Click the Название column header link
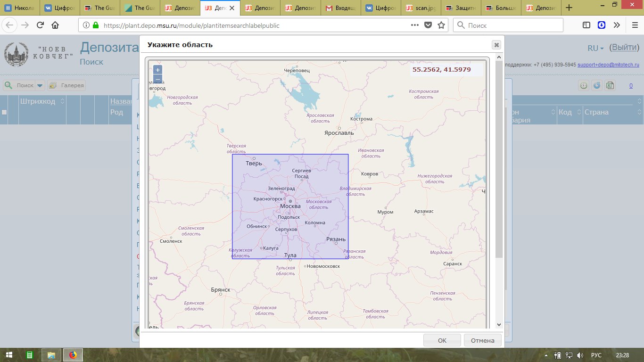Viewport: 644px width, 362px height. 121,101
